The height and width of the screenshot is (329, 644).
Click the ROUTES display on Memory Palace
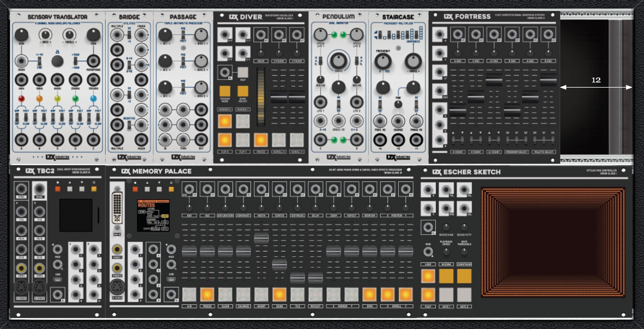coord(153,215)
